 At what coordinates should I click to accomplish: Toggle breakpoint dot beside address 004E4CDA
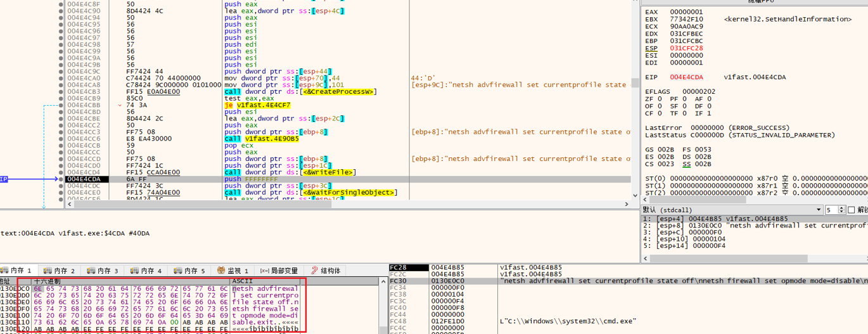coord(61,179)
